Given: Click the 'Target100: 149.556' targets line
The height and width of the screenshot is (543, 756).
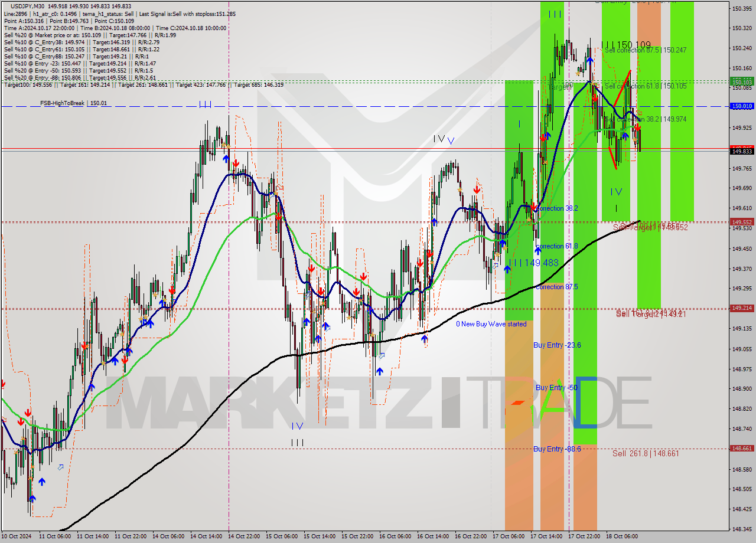Looking at the screenshot, I should coord(143,84).
